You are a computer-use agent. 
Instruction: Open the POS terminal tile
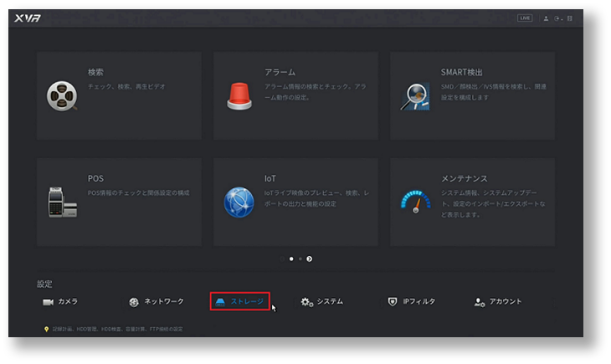(x=119, y=202)
